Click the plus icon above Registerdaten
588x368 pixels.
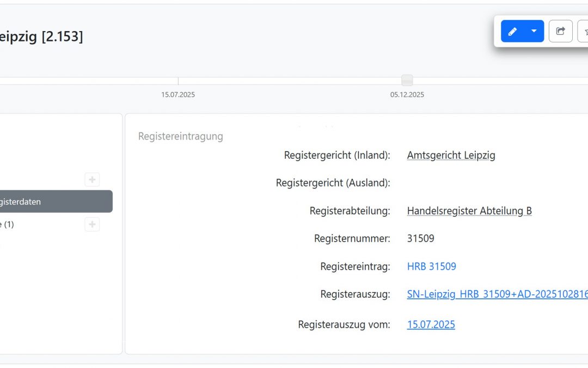click(91, 179)
